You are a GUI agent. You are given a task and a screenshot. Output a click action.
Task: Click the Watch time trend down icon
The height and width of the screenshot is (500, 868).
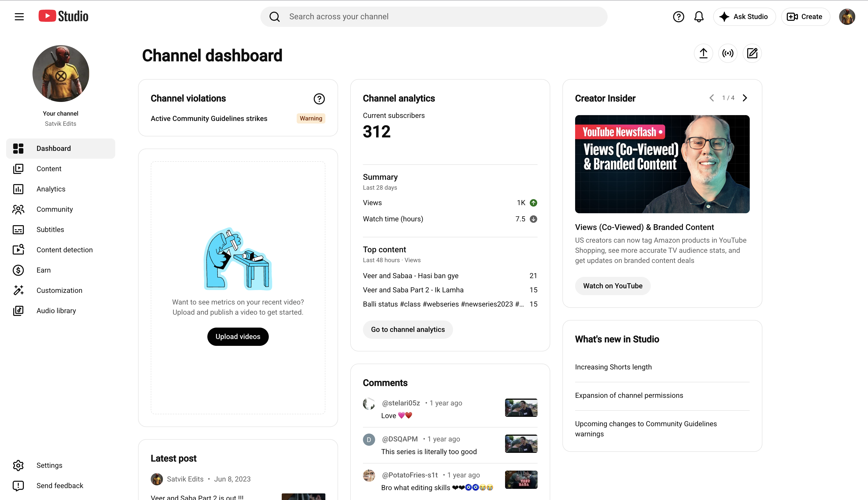pos(533,219)
